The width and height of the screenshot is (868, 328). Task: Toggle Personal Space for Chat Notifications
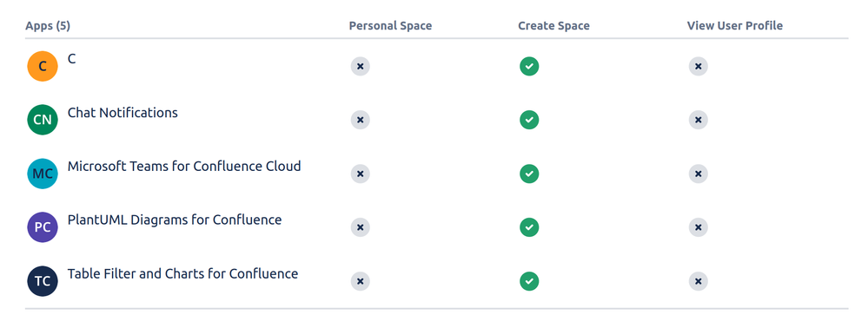tap(360, 120)
